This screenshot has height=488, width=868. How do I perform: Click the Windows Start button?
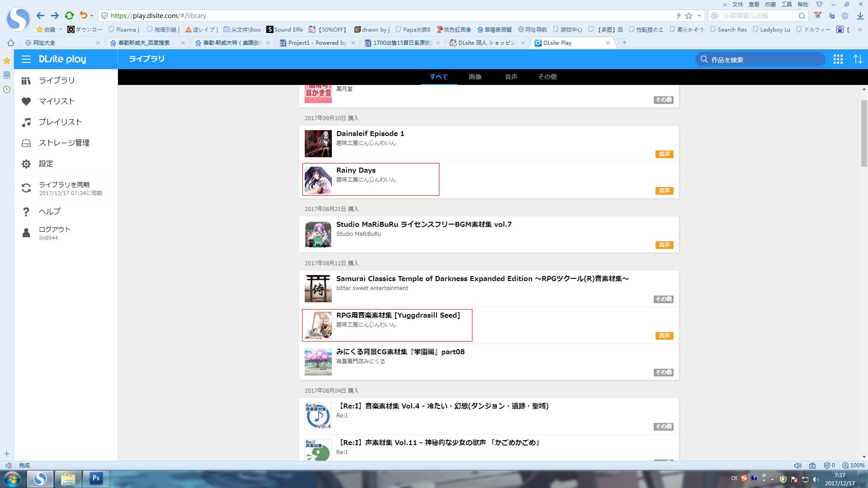point(12,479)
